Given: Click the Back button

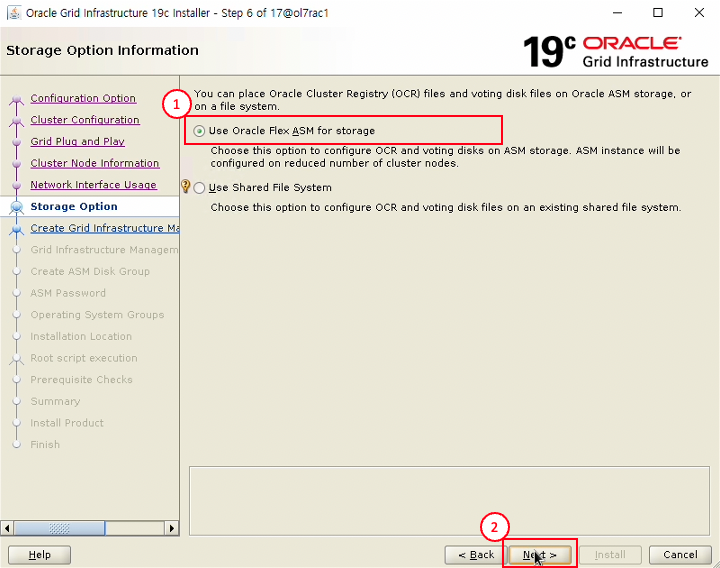Looking at the screenshot, I should [x=476, y=555].
